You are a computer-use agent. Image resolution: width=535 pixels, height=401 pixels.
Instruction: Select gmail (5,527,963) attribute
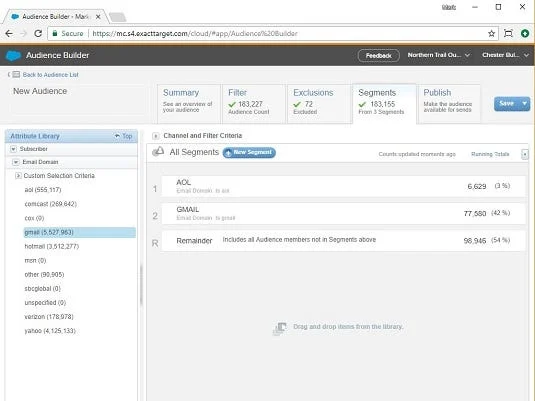79,232
